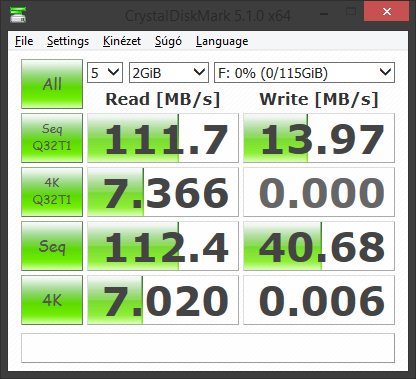416x379 pixels.
Task: Open the Settings menu
Action: point(68,41)
